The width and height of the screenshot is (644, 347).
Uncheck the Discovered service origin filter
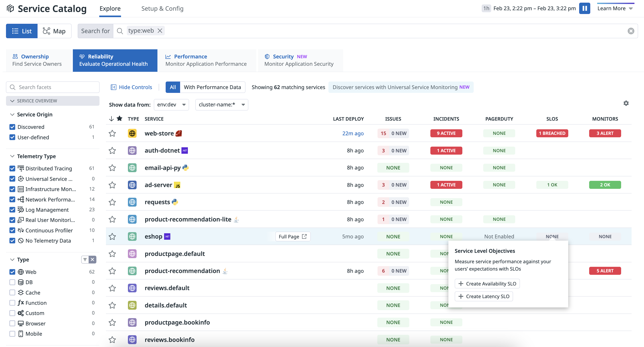click(12, 127)
